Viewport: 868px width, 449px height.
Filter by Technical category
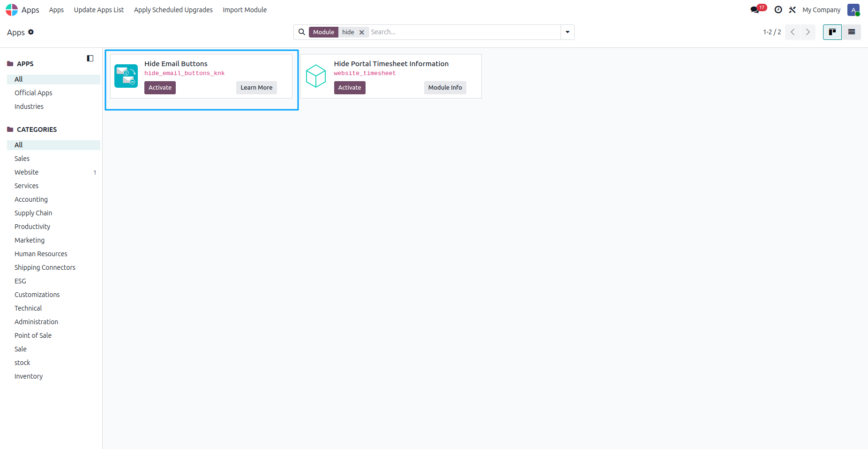click(53, 308)
